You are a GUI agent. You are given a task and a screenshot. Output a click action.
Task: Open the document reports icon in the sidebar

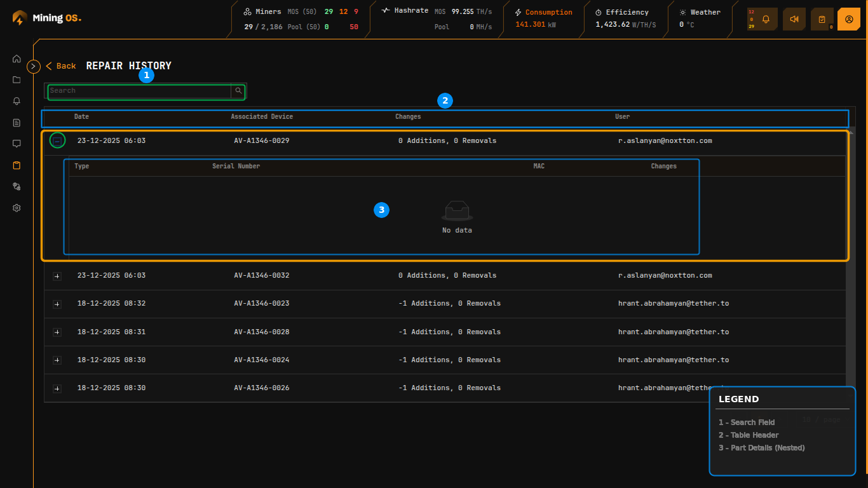[x=17, y=123]
